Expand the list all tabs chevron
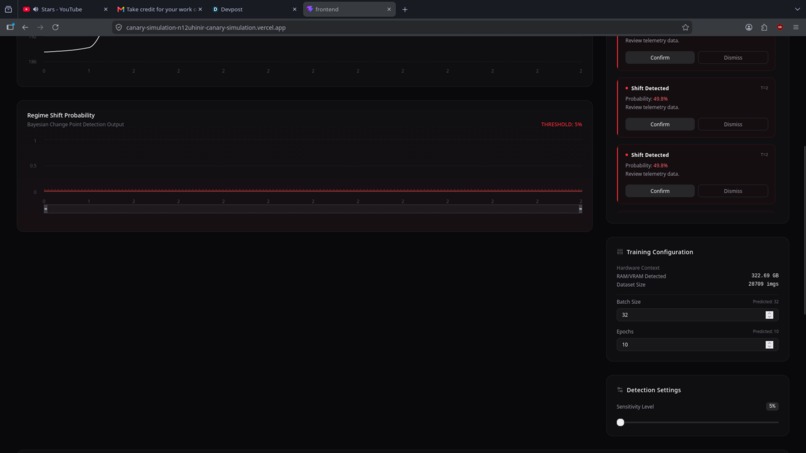 coord(797,9)
